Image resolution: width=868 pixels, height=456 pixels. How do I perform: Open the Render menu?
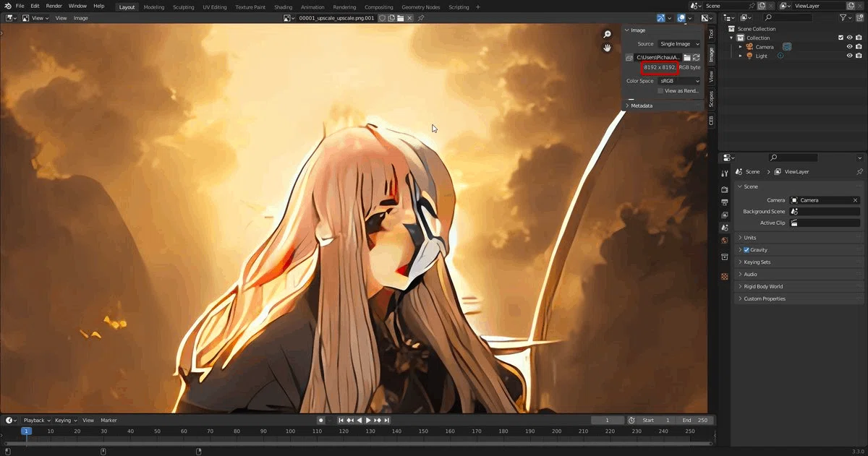click(54, 6)
